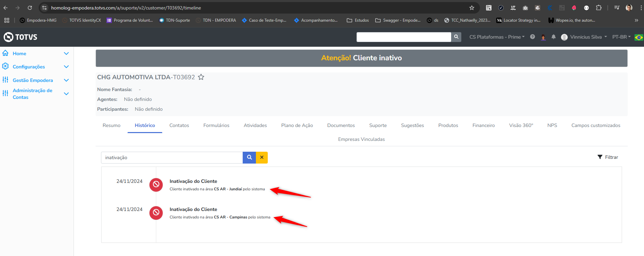Open the Empodera-HMG bookmark
The image size is (644, 256).
(38, 20)
